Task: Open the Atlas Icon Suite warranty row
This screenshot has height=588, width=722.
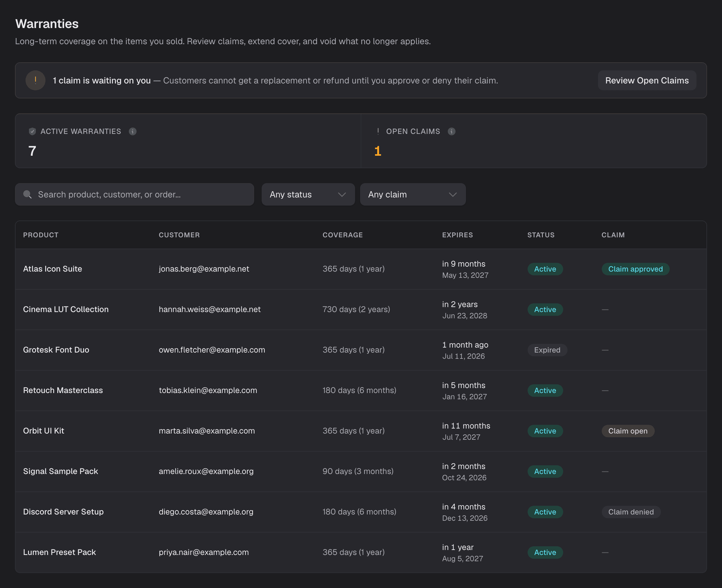Action: click(x=361, y=269)
